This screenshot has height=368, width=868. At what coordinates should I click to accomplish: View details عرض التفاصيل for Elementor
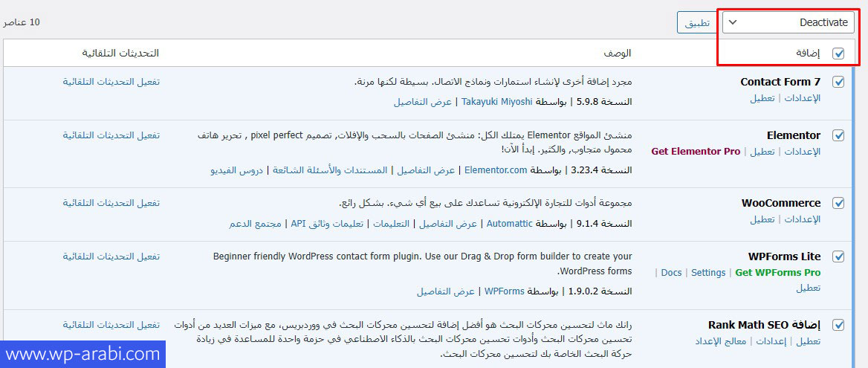(426, 170)
